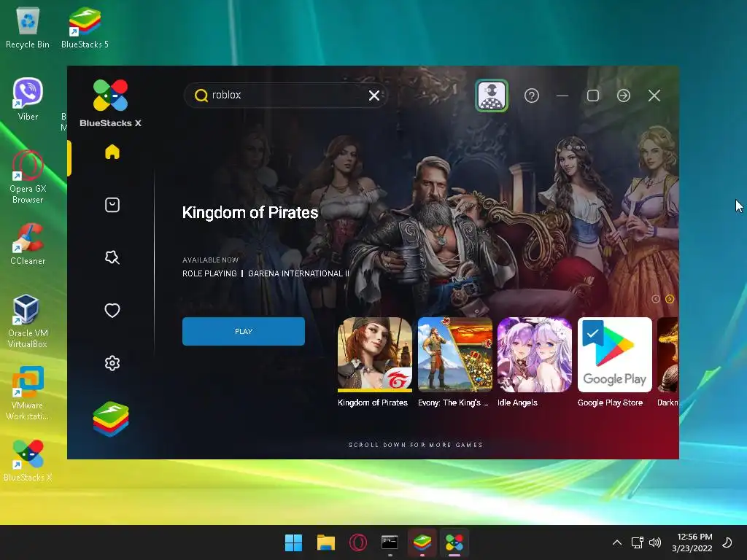The width and height of the screenshot is (747, 560).
Task: Click Scroll down for more games text
Action: coord(415,445)
